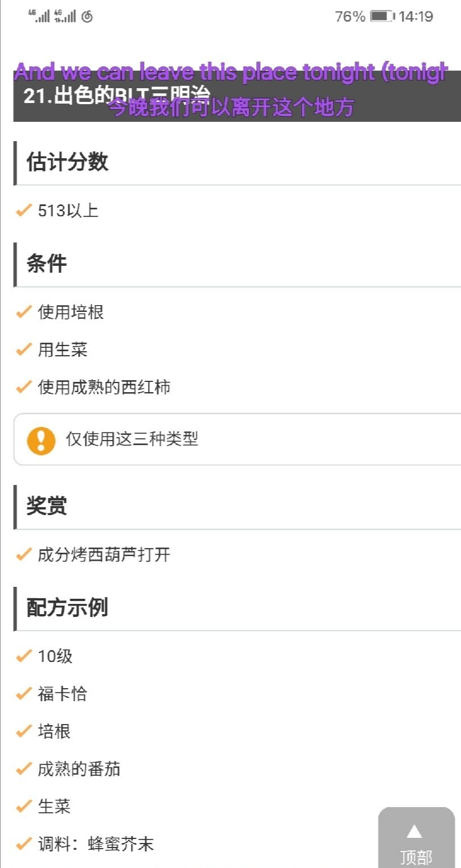Click the checkmark next to 使用培根

[23, 312]
